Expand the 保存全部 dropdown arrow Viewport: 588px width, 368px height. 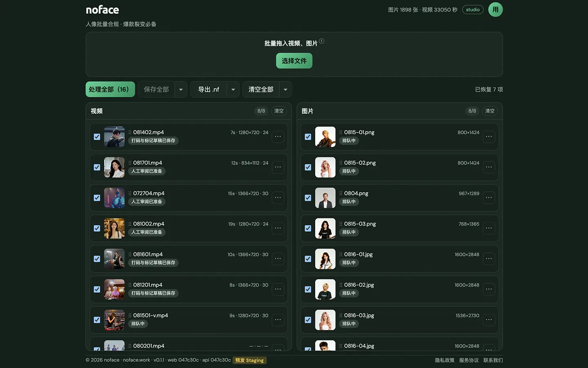[x=181, y=90]
